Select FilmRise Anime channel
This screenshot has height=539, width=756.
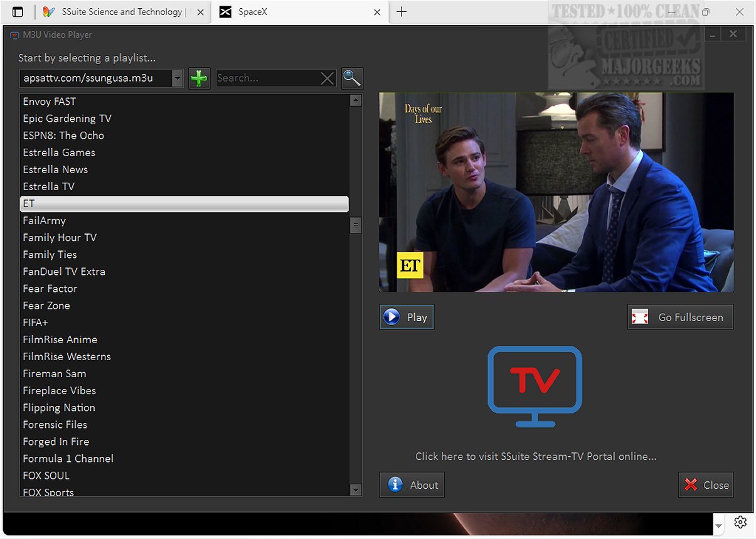(x=184, y=339)
